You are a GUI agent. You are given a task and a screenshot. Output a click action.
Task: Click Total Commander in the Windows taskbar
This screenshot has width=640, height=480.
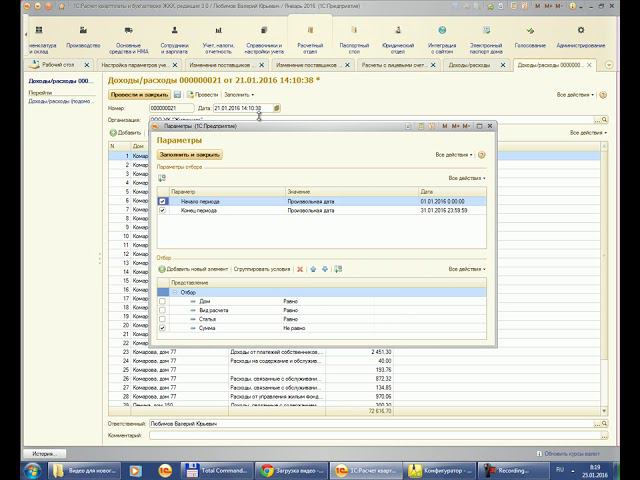[x=218, y=468]
